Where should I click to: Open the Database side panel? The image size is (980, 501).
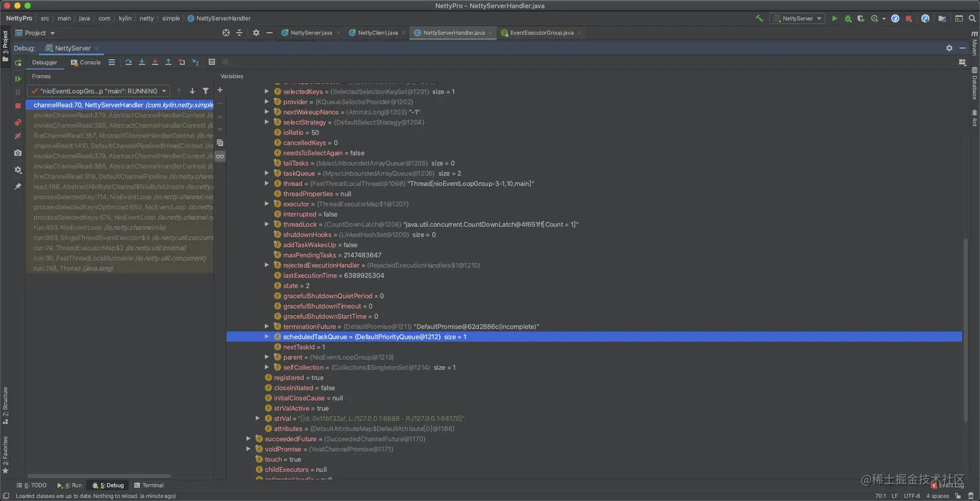pos(974,82)
